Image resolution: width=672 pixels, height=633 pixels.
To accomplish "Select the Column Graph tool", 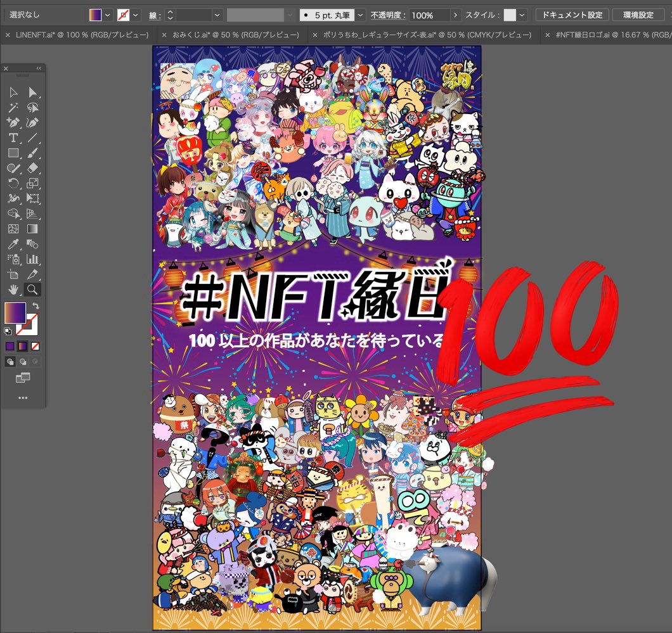I will click(x=32, y=259).
